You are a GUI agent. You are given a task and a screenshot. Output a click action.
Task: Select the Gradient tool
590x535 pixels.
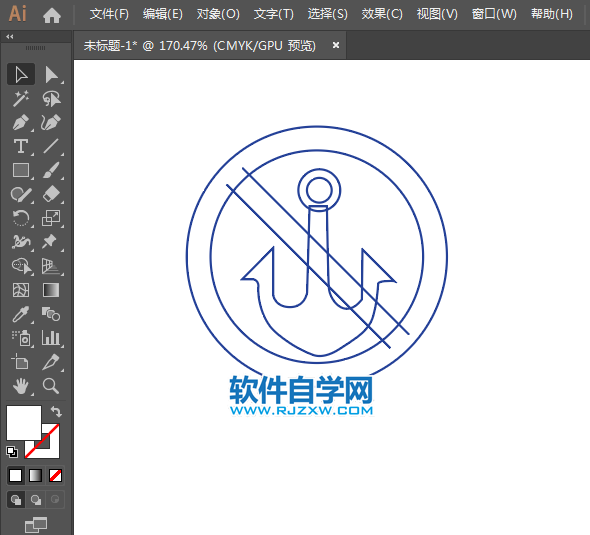pyautogui.click(x=51, y=290)
